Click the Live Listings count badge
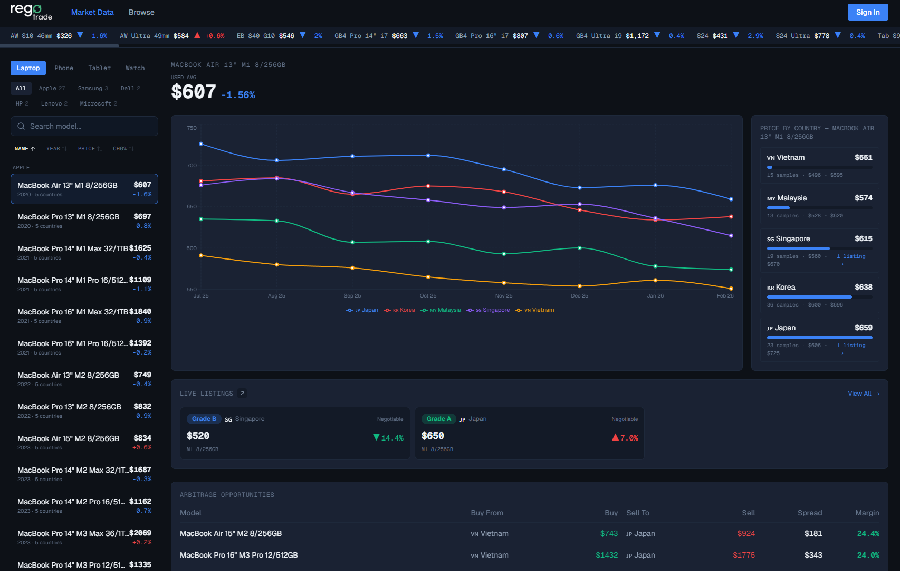 (x=242, y=394)
